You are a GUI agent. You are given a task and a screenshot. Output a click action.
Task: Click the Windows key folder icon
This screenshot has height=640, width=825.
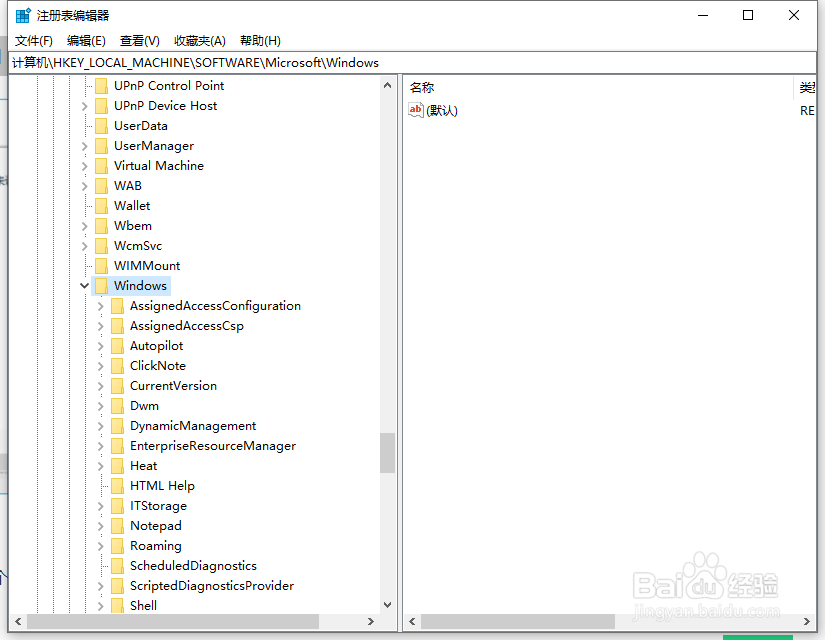tap(102, 286)
